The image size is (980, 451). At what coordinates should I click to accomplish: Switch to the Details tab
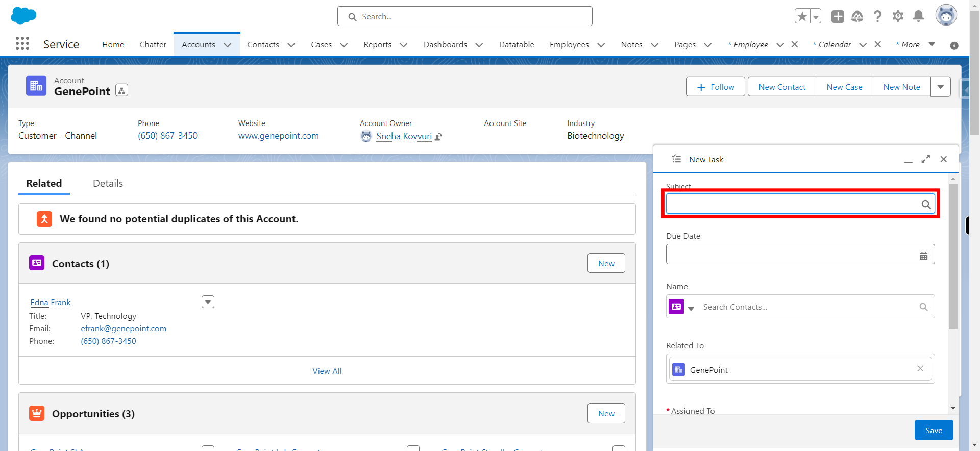108,183
